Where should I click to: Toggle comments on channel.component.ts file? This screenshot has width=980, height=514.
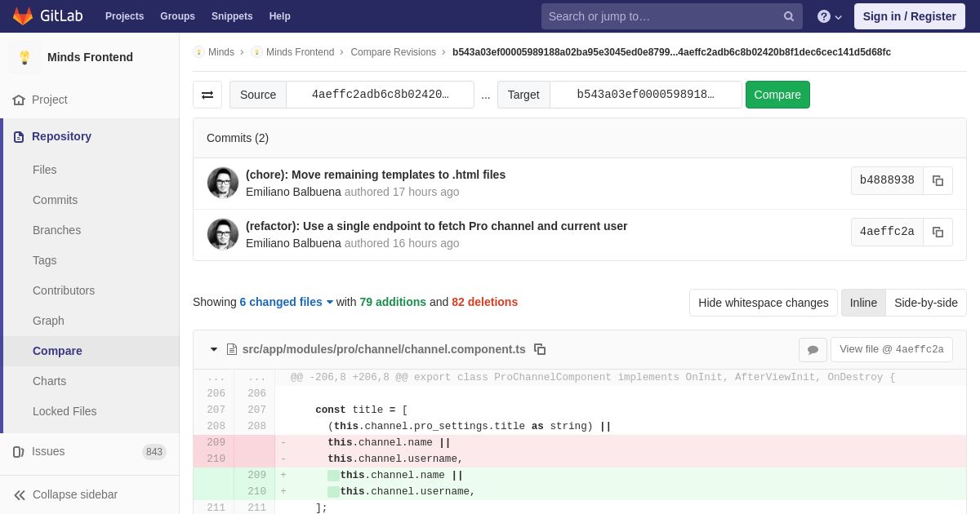[x=813, y=350]
